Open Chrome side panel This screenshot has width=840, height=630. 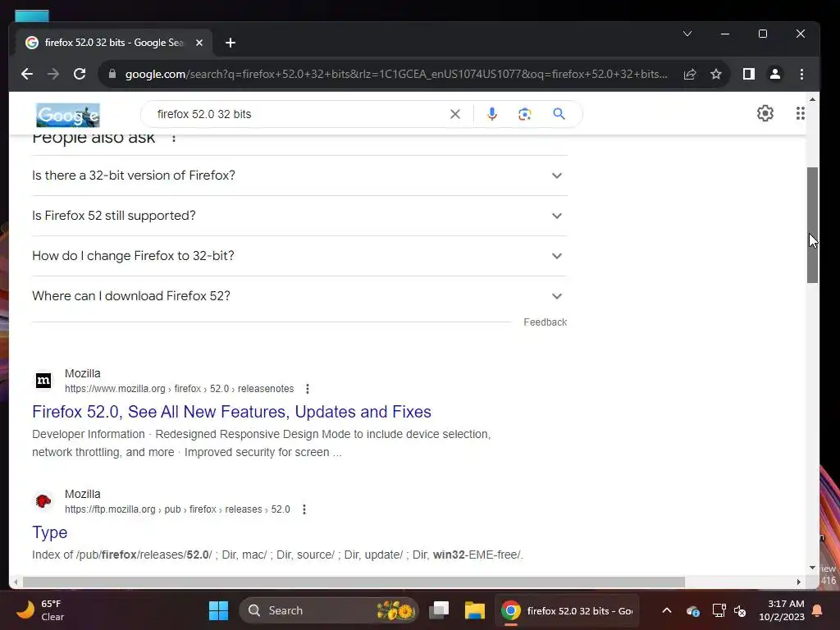pos(748,74)
